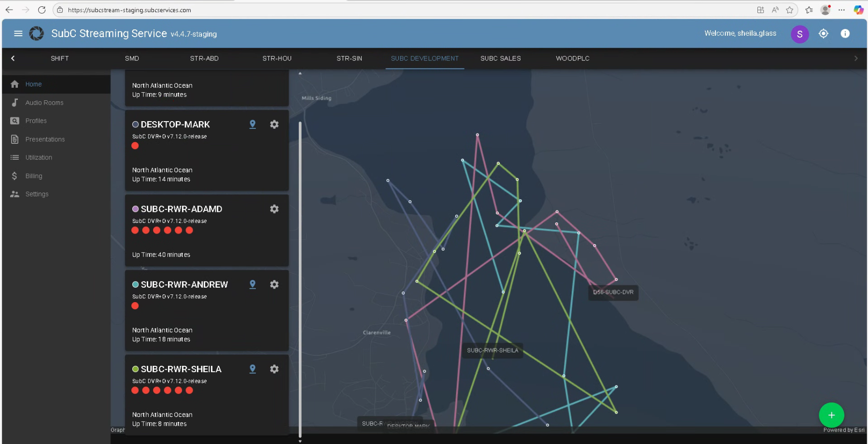This screenshot has height=444, width=868.
Task: Toggle the DESKTOP-MARK status circle
Action: pos(136,125)
